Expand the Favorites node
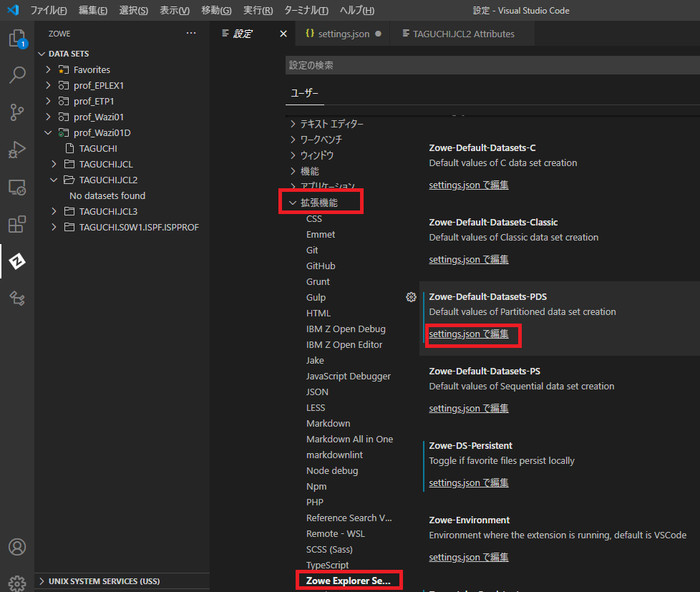 (x=48, y=69)
